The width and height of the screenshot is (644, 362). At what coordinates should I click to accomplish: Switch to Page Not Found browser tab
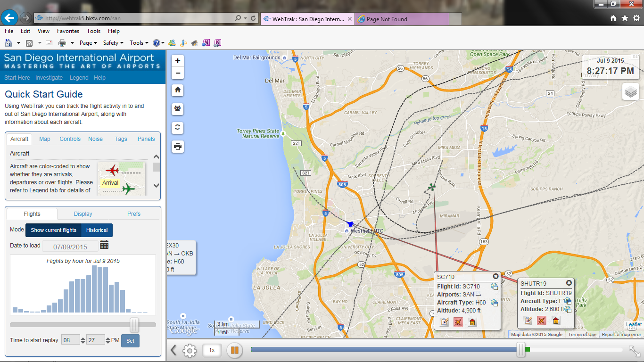tap(401, 19)
